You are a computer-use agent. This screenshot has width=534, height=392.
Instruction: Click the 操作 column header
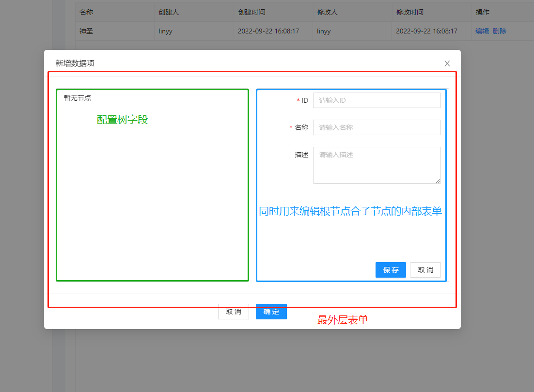(482, 12)
